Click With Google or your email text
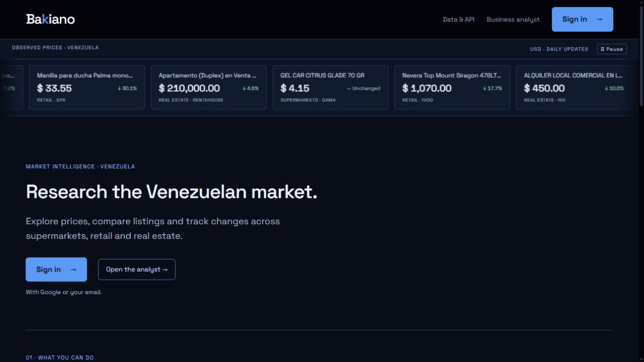The width and height of the screenshot is (644, 362). (x=64, y=292)
